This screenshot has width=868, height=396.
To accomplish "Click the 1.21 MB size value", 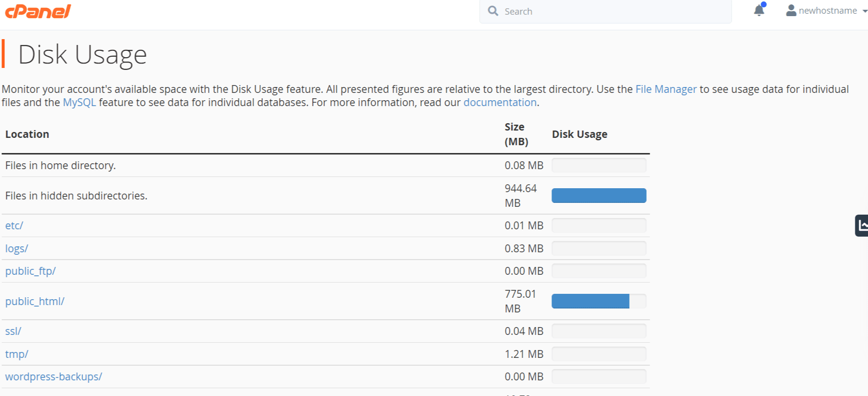I will click(524, 354).
